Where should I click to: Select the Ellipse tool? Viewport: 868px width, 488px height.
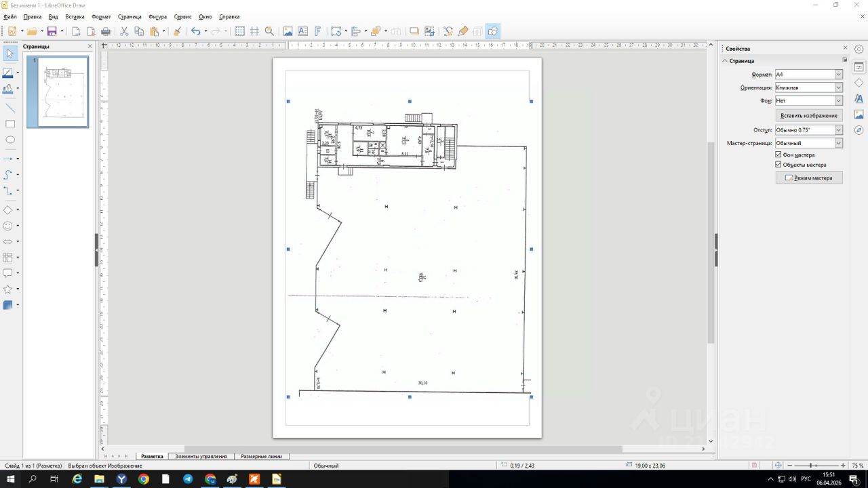point(10,140)
